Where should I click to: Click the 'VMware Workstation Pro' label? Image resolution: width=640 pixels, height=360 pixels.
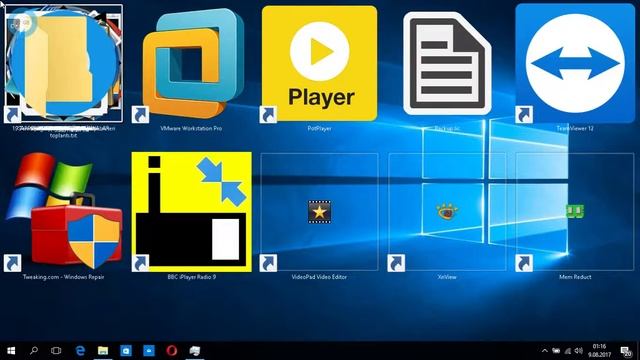191,128
